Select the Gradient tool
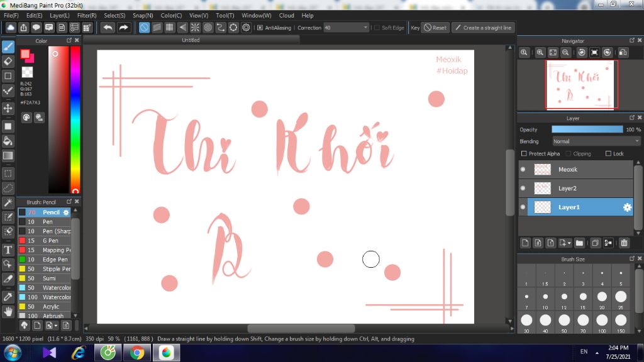This screenshot has height=362, width=644. click(x=8, y=156)
